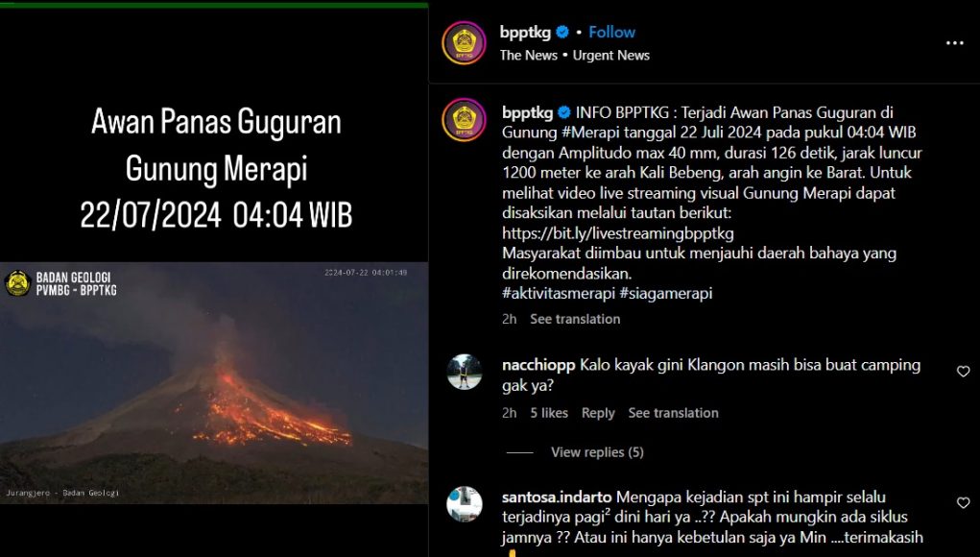This screenshot has height=557, width=980.
Task: Click verified badge next to header bpptkg
Action: (562, 32)
